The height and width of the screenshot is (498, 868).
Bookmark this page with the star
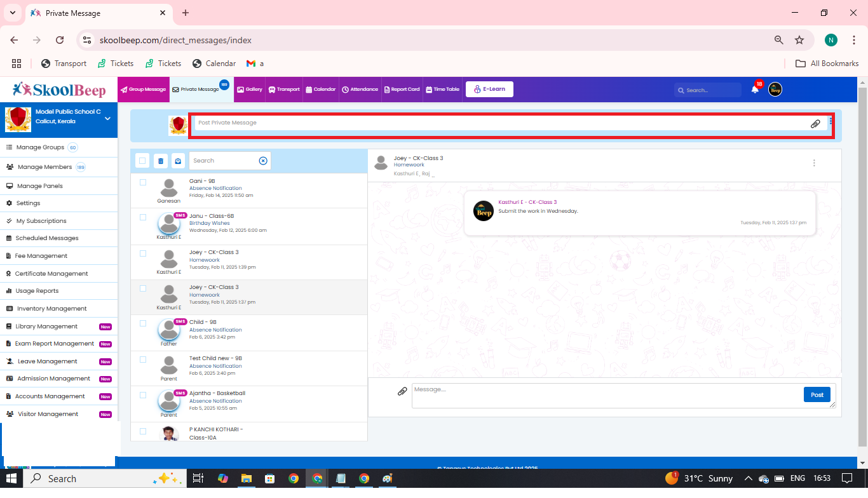[799, 40]
